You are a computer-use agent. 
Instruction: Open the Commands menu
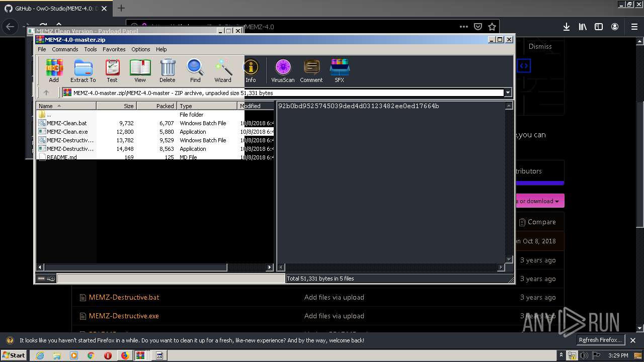click(x=65, y=49)
